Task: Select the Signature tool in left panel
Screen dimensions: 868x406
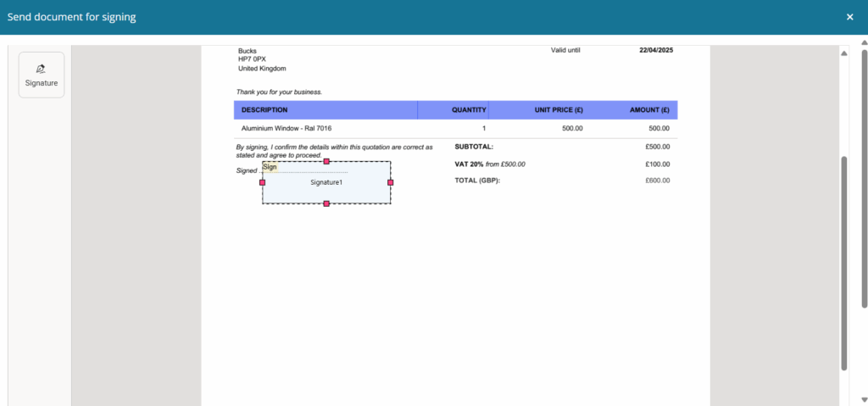Action: point(41,75)
